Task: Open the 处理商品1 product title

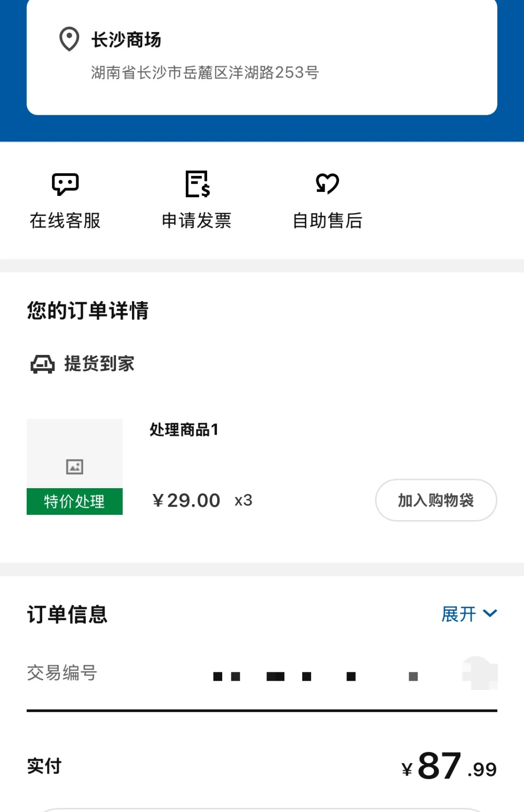Action: (x=184, y=430)
